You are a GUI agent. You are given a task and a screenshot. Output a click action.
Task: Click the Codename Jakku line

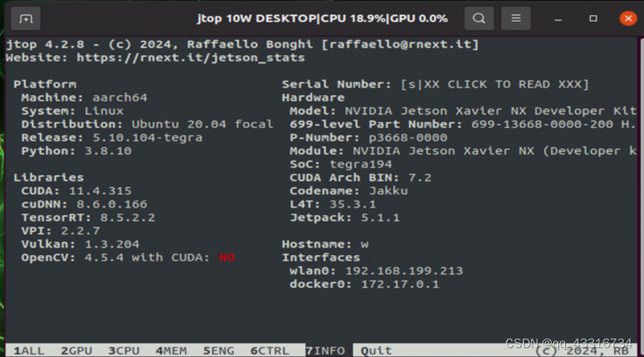click(348, 191)
